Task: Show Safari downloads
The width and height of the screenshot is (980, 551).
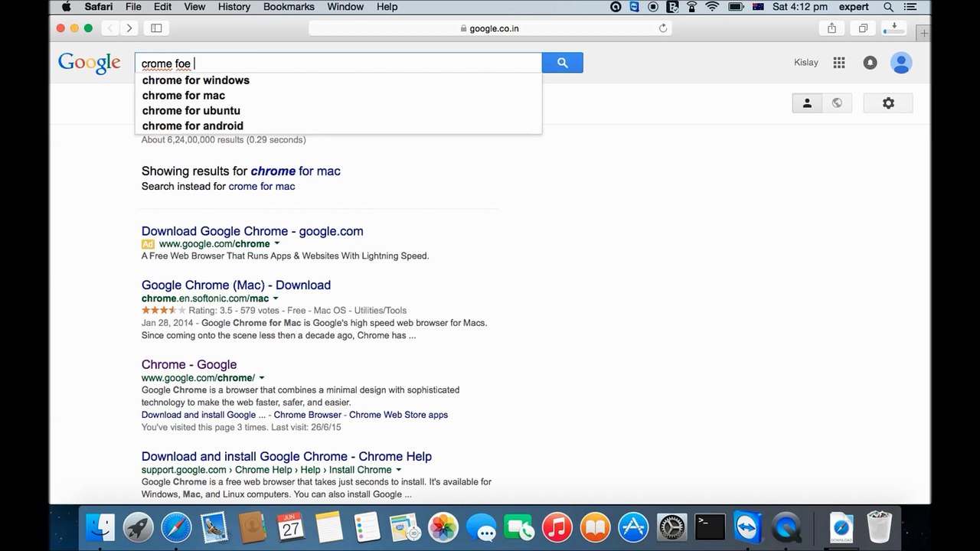Action: click(894, 28)
